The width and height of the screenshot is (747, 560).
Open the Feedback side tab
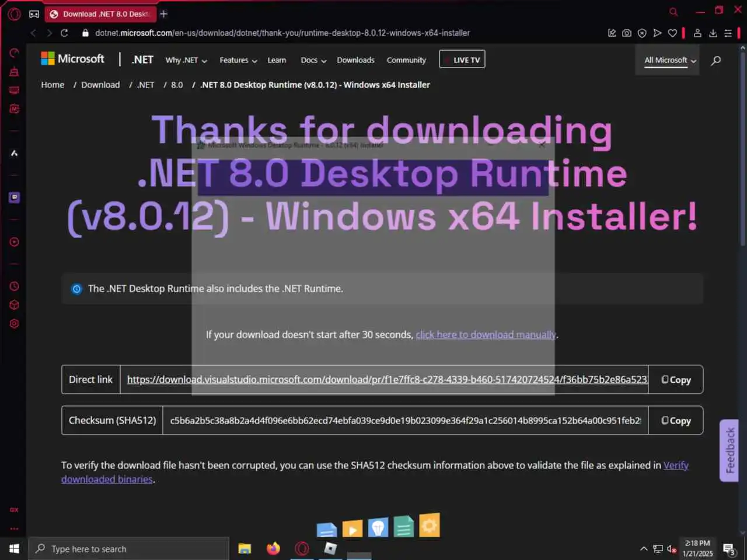coord(729,450)
